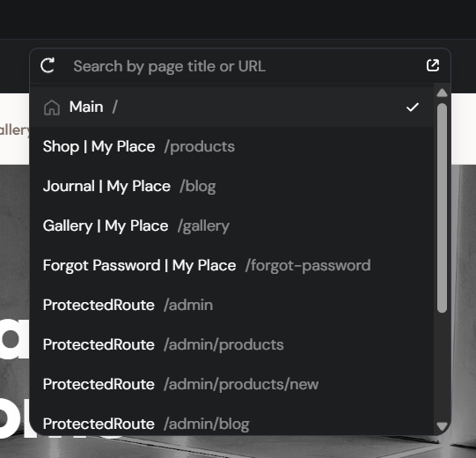Select the Main page entry
The height and width of the screenshot is (458, 476).
232,107
